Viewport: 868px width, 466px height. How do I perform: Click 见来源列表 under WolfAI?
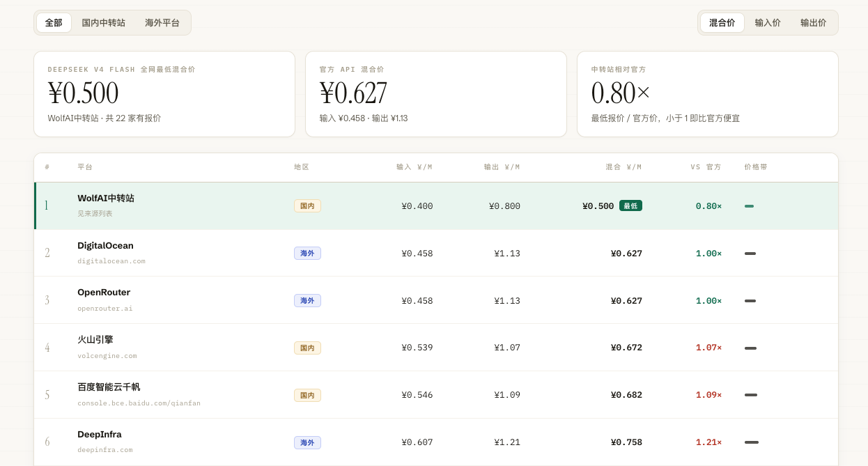[x=95, y=213]
